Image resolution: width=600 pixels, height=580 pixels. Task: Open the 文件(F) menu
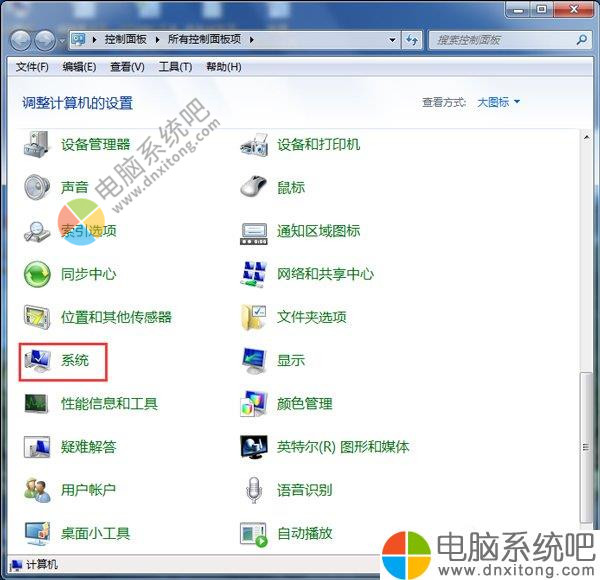point(32,67)
